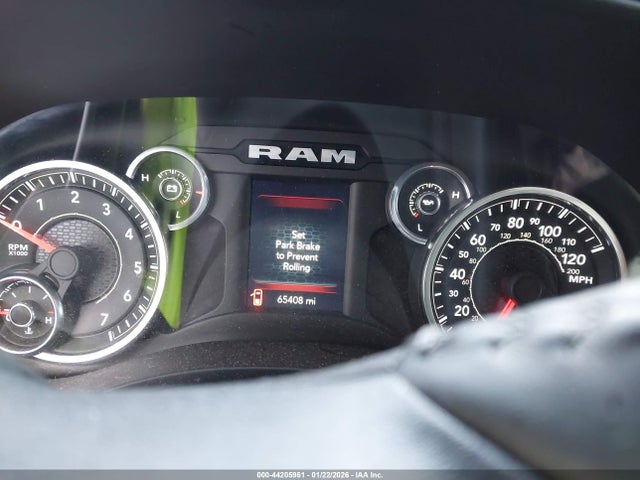This screenshot has width=640, height=480.
Task: Click the oil can icon in pressure gauge
Action: coord(430,201)
